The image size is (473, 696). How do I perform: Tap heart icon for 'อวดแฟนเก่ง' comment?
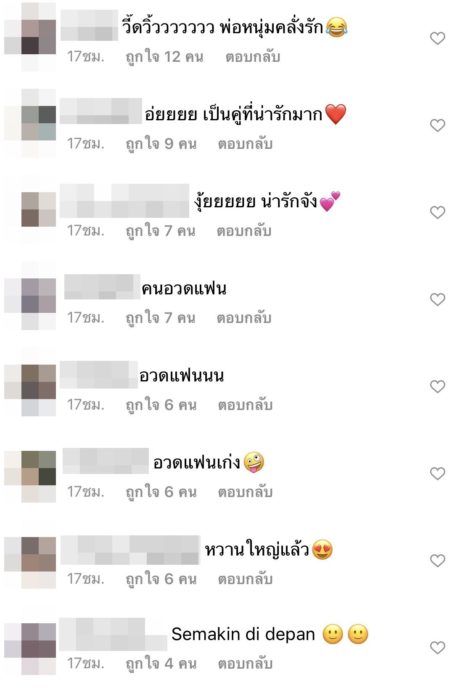[x=438, y=473]
